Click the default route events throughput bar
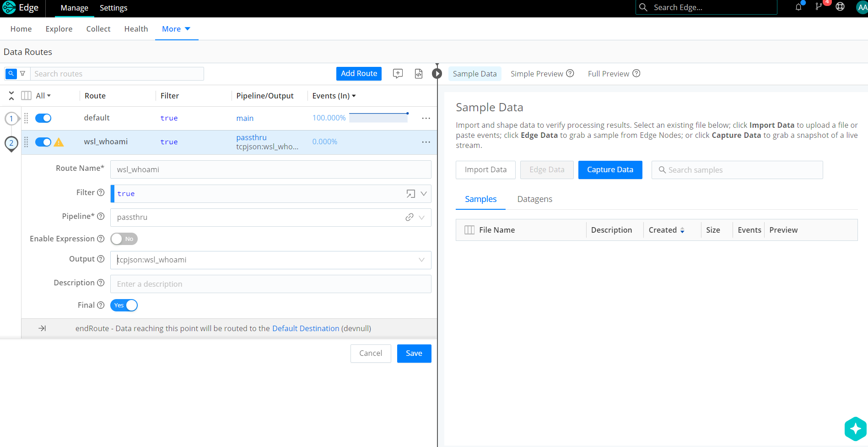The image size is (868, 447). click(x=378, y=118)
